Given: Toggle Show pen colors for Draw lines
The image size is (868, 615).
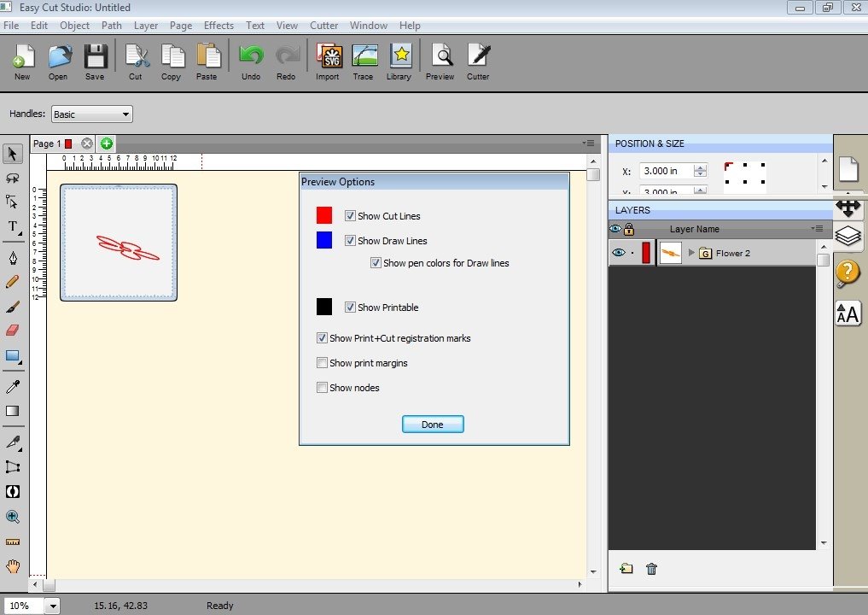Looking at the screenshot, I should pos(376,262).
